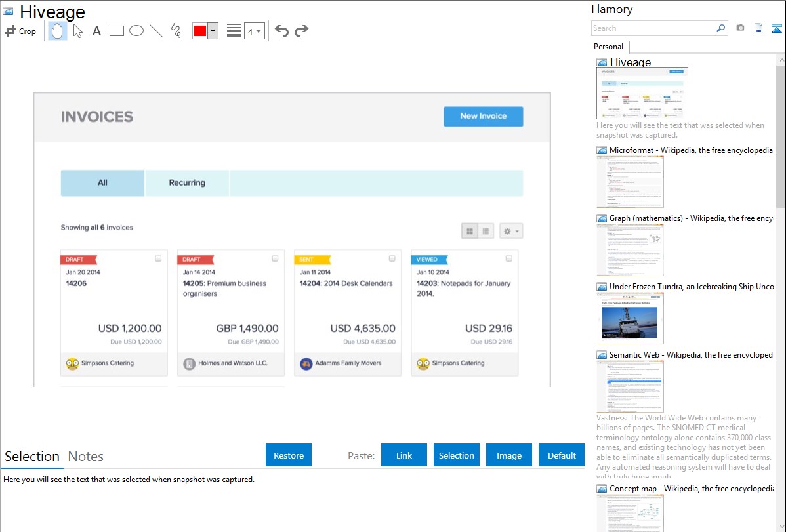This screenshot has height=532, width=786.
Task: Open the gear settings dropdown
Action: (x=511, y=231)
